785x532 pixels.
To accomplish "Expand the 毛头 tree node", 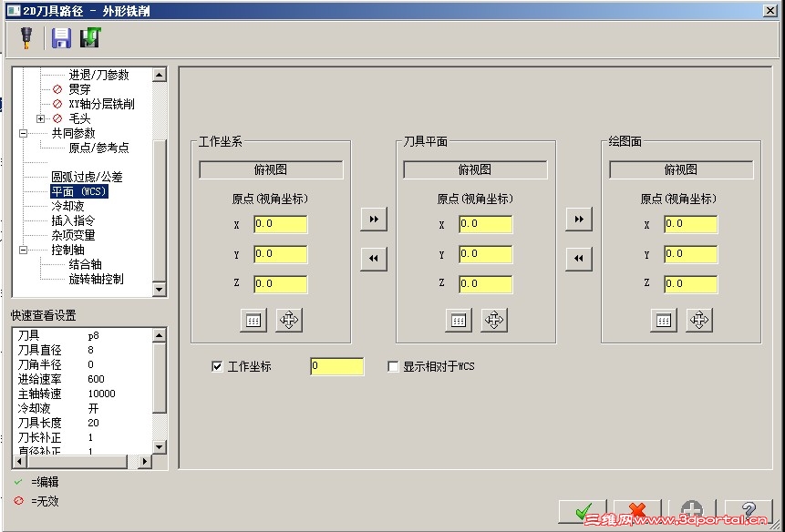I will 40,119.
